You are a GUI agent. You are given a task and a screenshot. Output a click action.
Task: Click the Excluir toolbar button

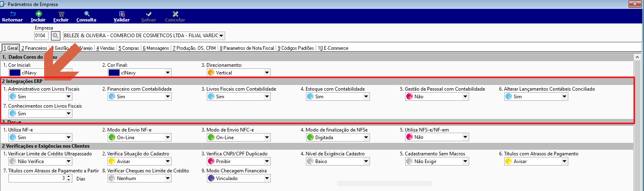(x=61, y=17)
